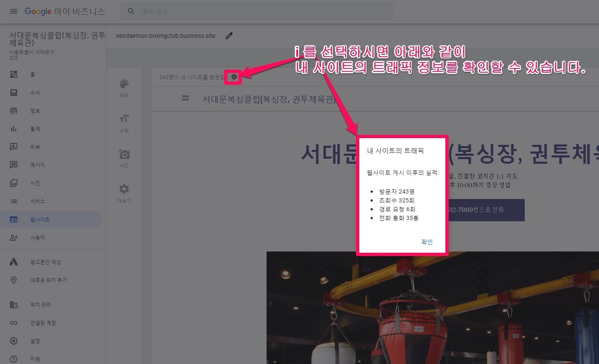Select 리뷰 reviews in the sidebar
Viewport: 599px width, 364px height.
point(35,147)
